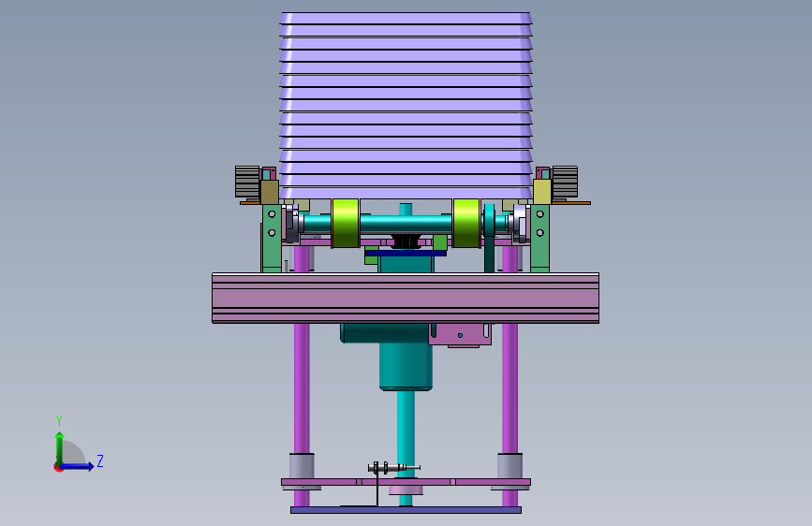Pick the cyan piston rod under the motor
Image resolution: width=812 pixels, height=526 pixels.
(x=406, y=432)
